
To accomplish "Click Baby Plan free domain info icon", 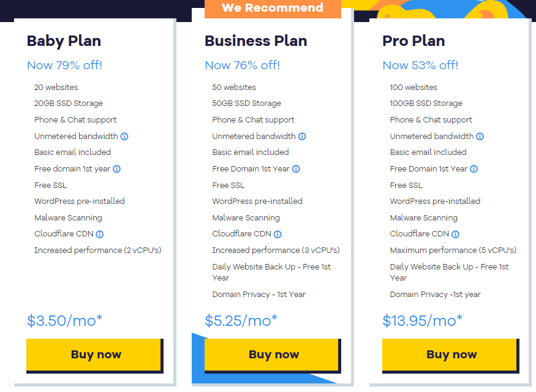I will 116,169.
